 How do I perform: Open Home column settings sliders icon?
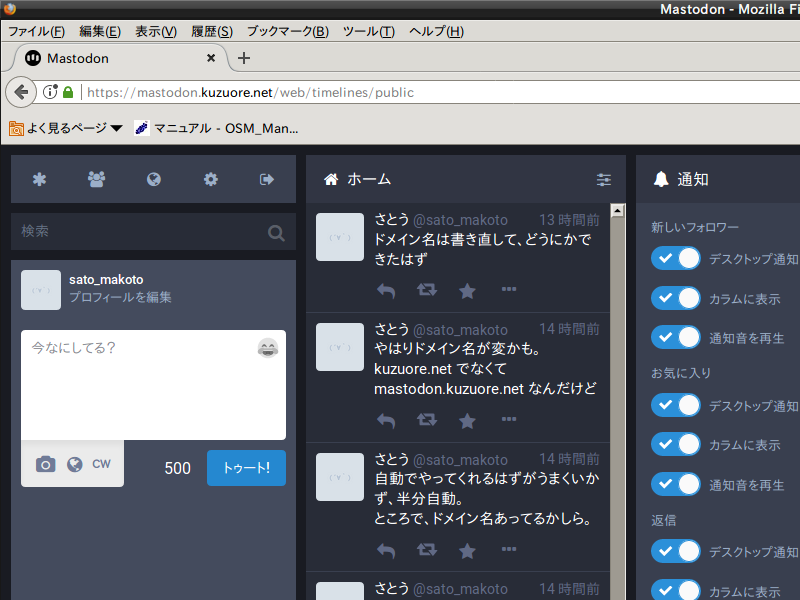point(604,180)
